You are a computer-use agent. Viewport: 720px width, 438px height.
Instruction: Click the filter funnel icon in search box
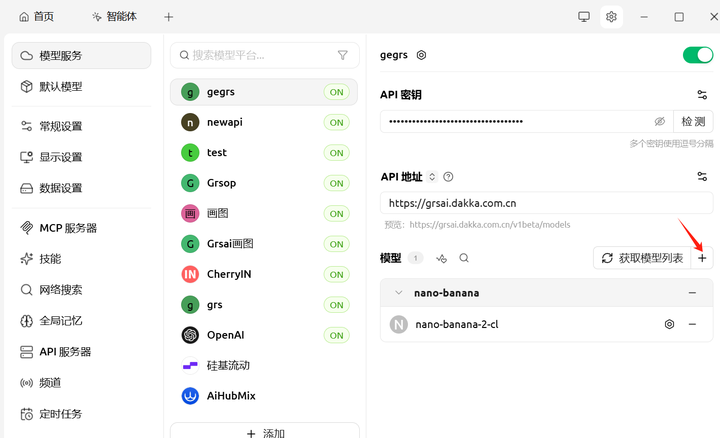pyautogui.click(x=343, y=55)
